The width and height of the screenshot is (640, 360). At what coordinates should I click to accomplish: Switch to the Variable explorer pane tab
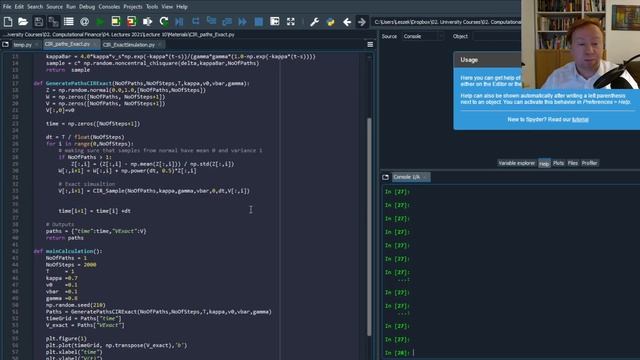516,163
